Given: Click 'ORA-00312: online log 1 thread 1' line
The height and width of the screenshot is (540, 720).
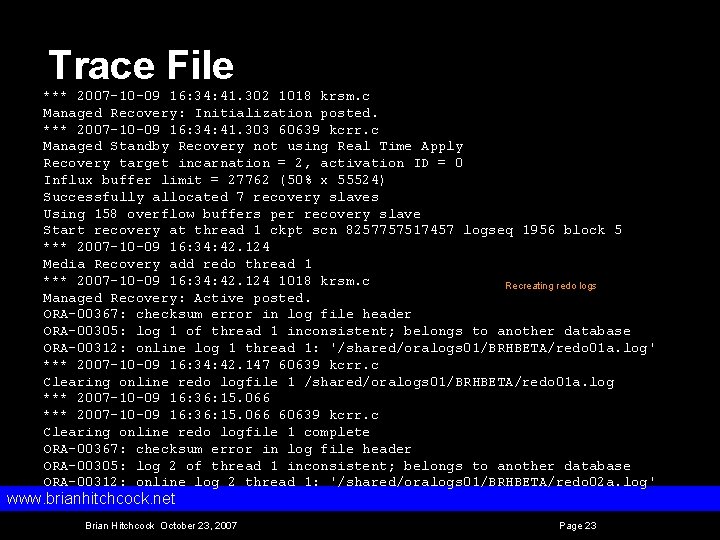Looking at the screenshot, I should click(349, 348).
